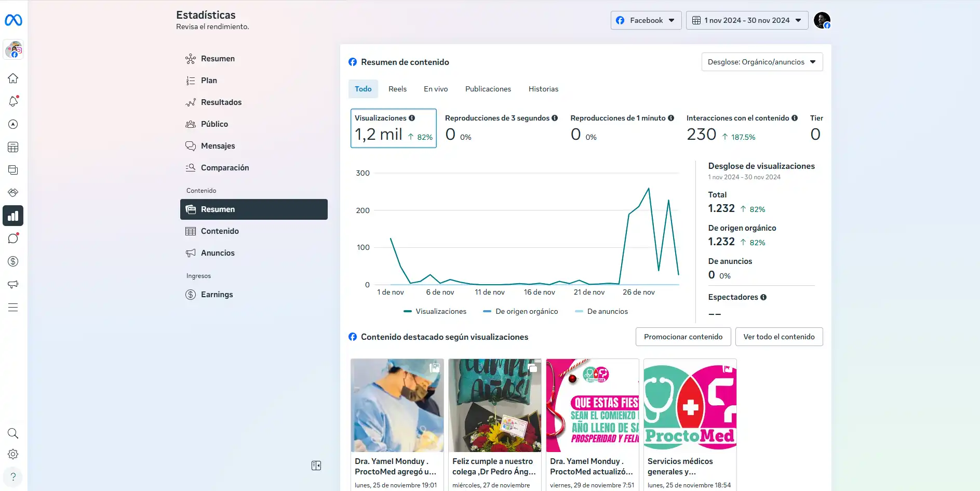
Task: Collapse the side navigation panel
Action: tap(316, 466)
